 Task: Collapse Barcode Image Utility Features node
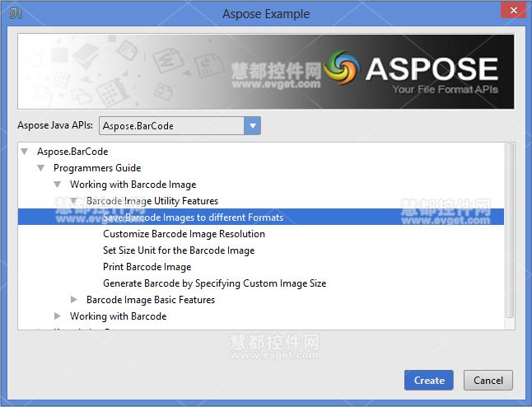pos(73,201)
